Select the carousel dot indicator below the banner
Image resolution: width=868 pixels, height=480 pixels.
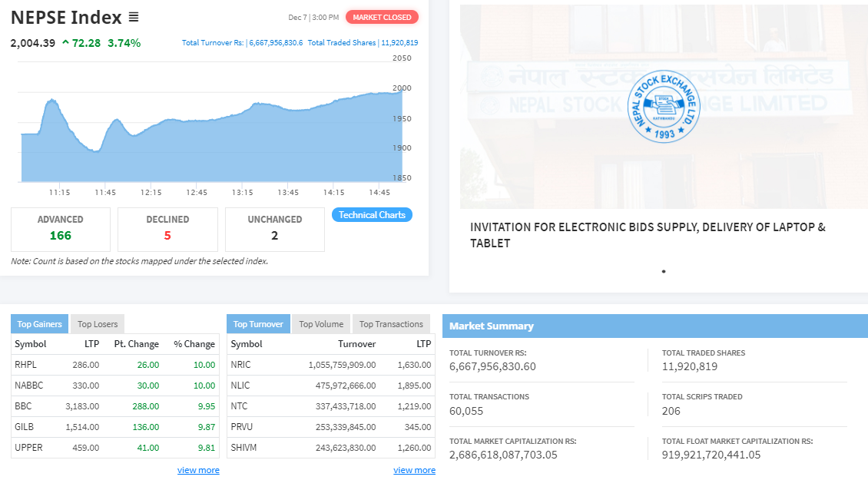coord(663,271)
